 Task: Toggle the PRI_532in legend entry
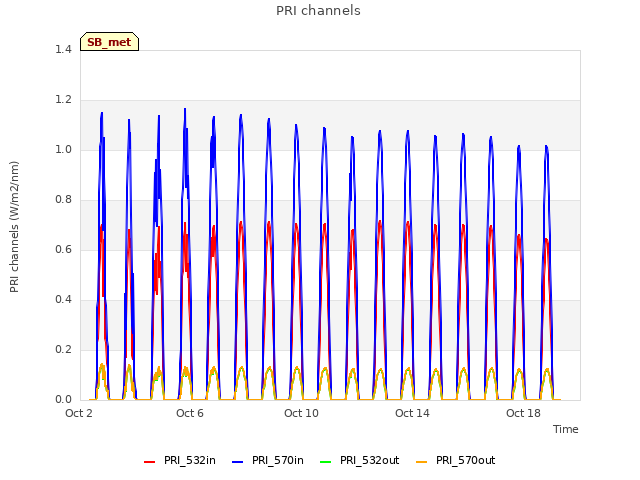click(180, 460)
